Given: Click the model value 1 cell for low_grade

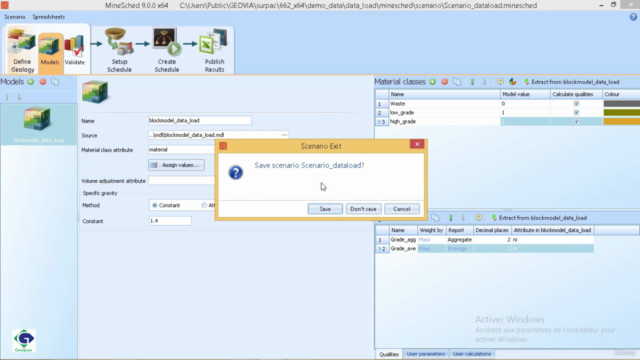Looking at the screenshot, I should [525, 113].
